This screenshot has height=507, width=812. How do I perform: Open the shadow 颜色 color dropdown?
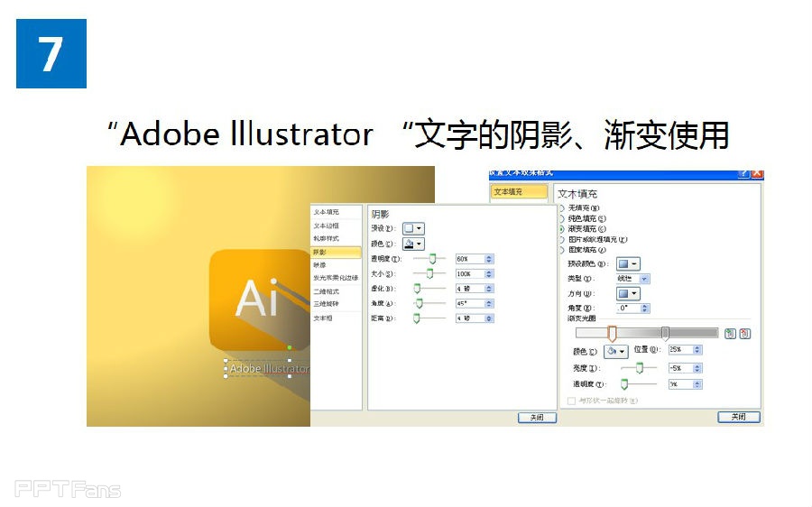(413, 244)
